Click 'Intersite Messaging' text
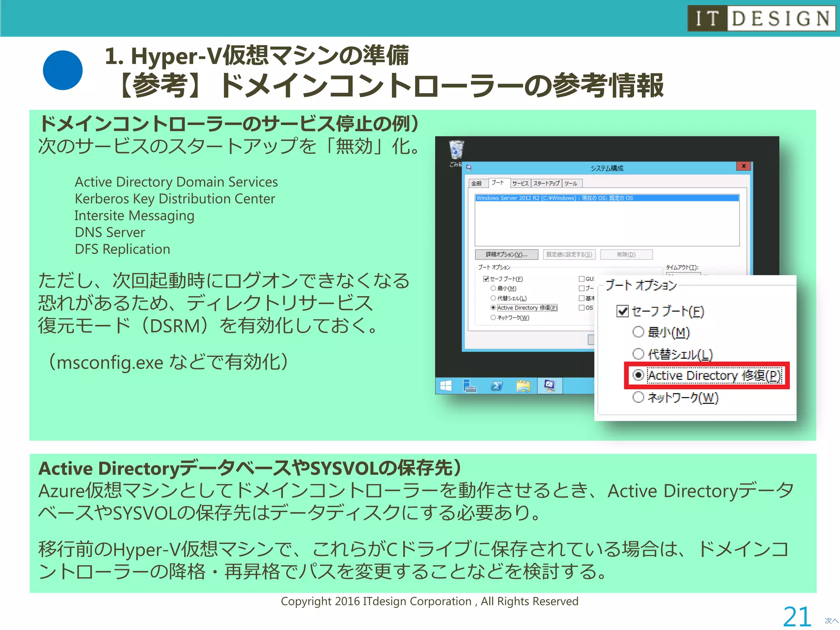Screen dimensions: 840x630 coord(135,216)
